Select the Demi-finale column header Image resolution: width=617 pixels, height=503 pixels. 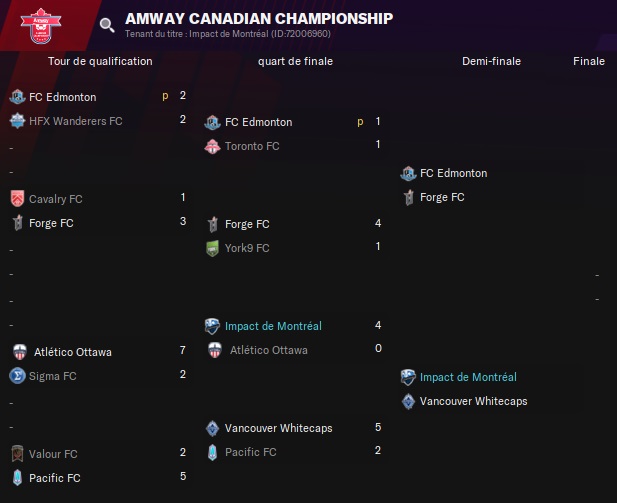[x=491, y=61]
